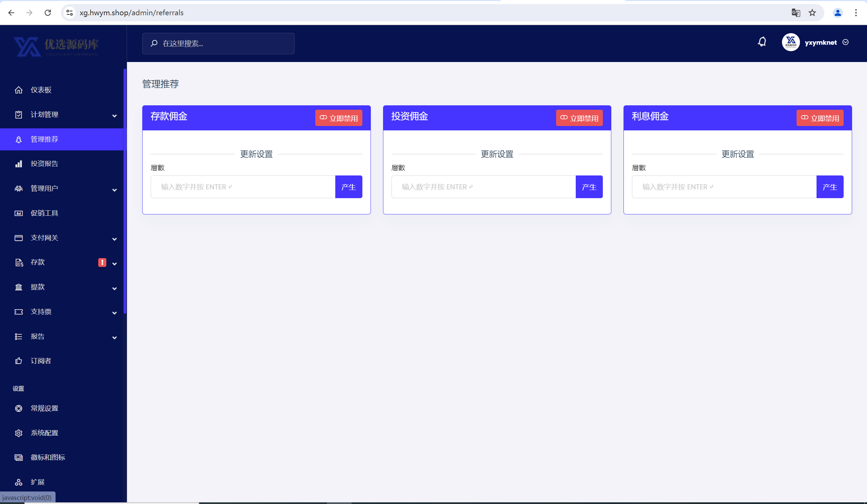Click 产生 button in 投资佣金 card

pyautogui.click(x=589, y=187)
